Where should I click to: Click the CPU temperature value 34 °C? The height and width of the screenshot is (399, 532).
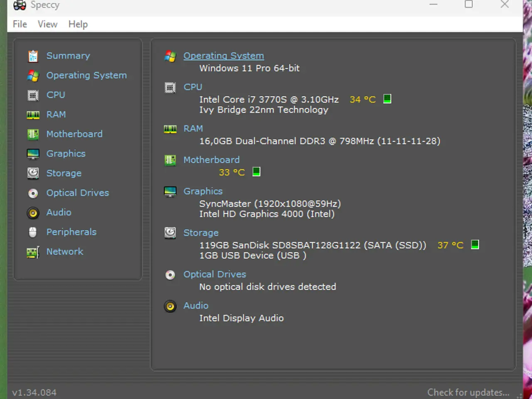[x=363, y=99]
